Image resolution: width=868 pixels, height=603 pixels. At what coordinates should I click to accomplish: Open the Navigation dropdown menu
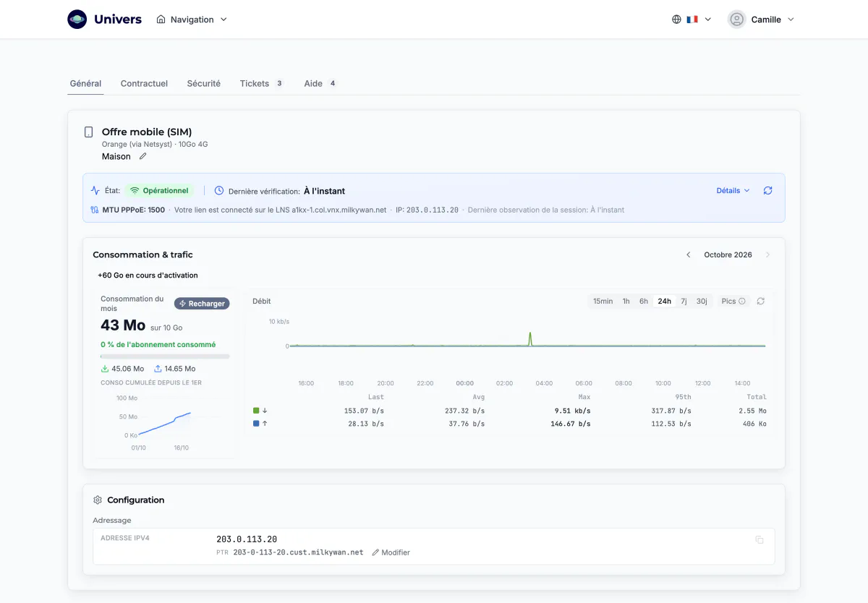coord(192,20)
